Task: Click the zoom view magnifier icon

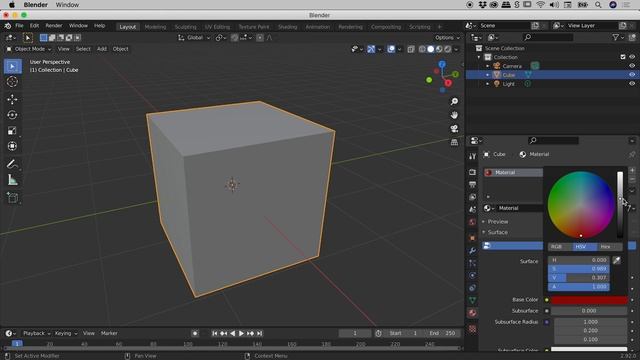Action: click(x=454, y=101)
